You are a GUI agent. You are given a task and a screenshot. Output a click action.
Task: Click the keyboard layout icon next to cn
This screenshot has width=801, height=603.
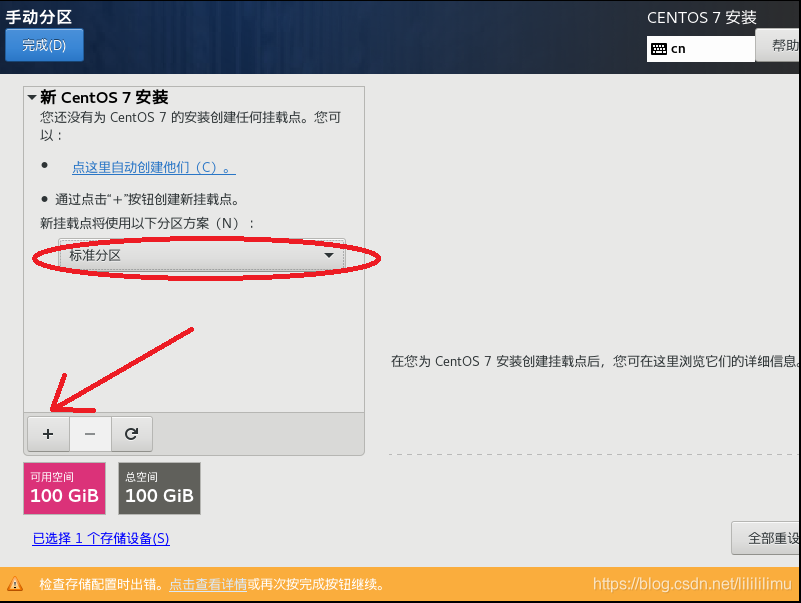coord(659,49)
